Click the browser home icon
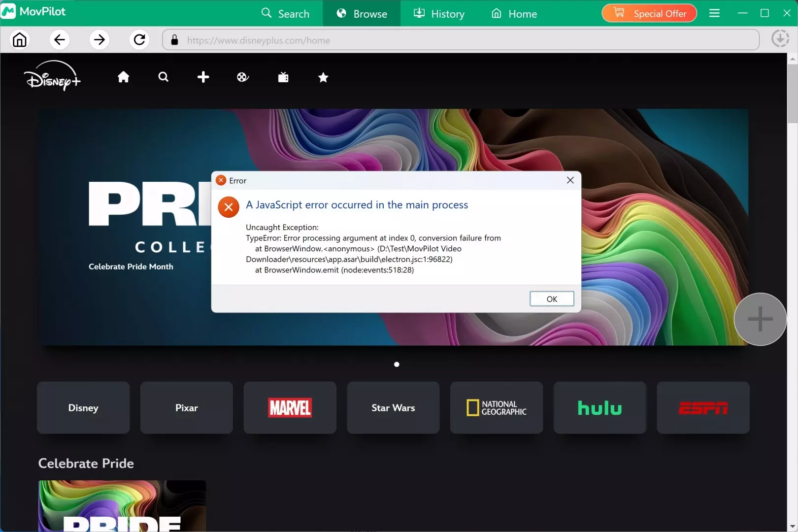Screen dimensions: 798x532 [x=20, y=39]
